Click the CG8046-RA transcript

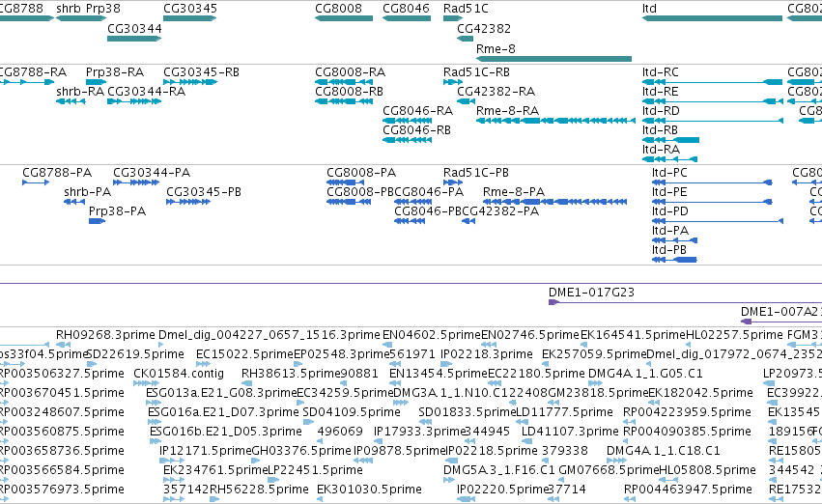coord(408,121)
